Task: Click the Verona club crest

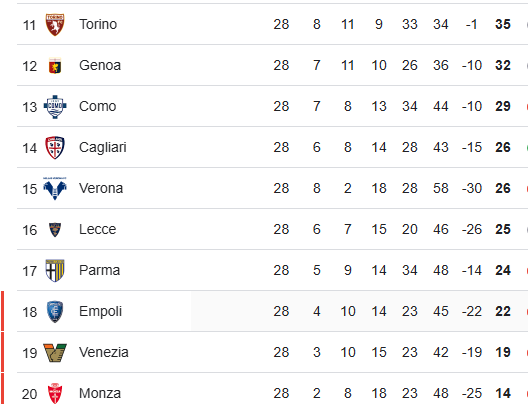Action: click(x=55, y=189)
